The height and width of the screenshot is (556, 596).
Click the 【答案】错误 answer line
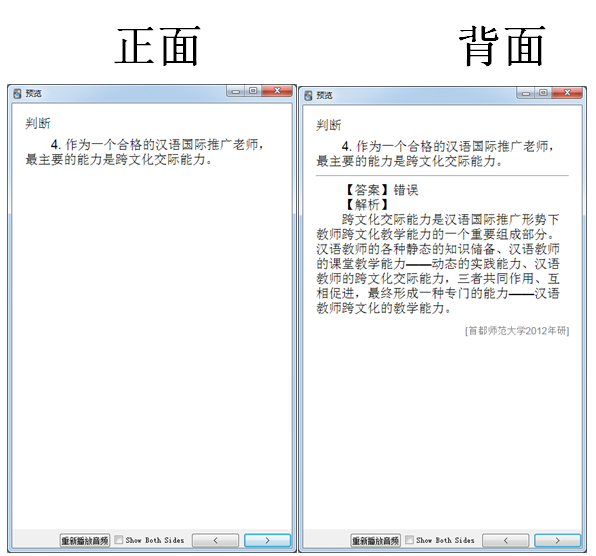[380, 190]
